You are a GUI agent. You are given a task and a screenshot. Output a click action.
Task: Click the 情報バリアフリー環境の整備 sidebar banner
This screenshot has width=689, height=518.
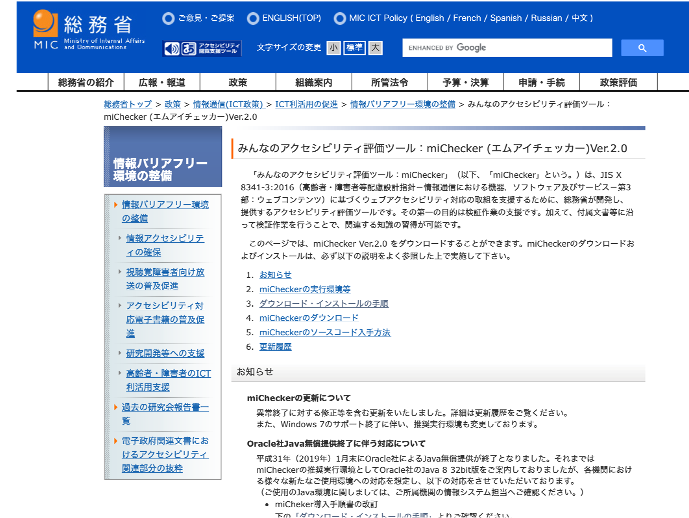click(x=163, y=157)
